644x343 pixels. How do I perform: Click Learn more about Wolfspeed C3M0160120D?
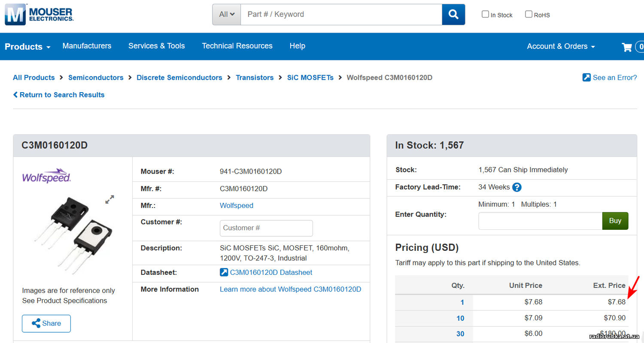[291, 289]
